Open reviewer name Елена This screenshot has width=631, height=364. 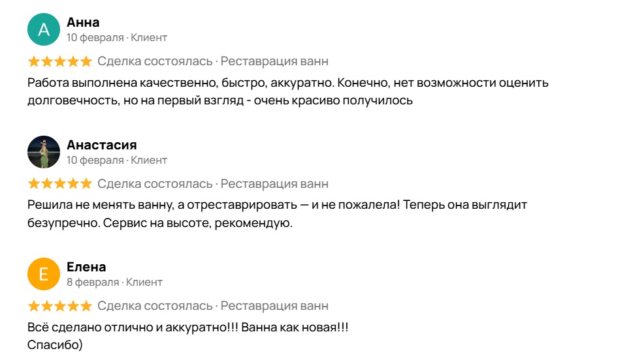pos(86,267)
